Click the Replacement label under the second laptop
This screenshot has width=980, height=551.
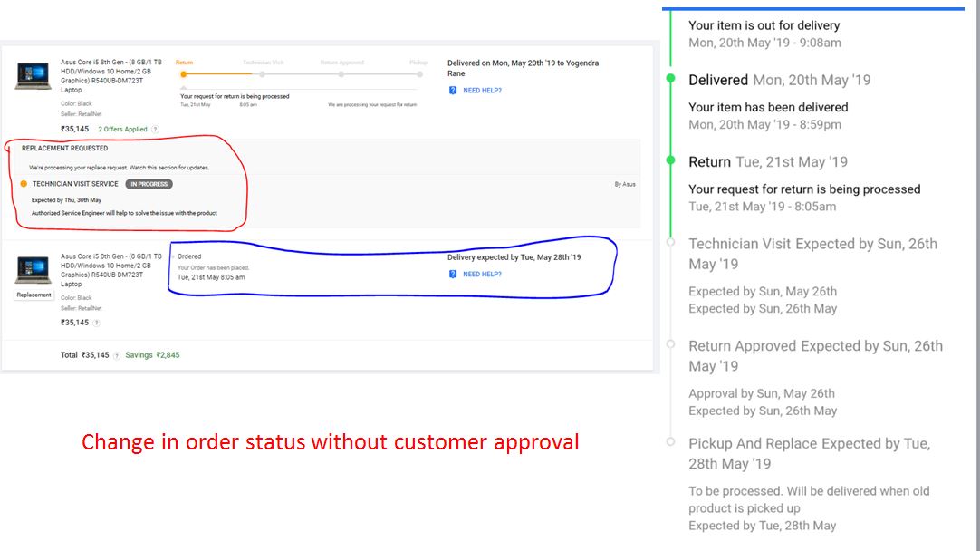click(x=33, y=294)
